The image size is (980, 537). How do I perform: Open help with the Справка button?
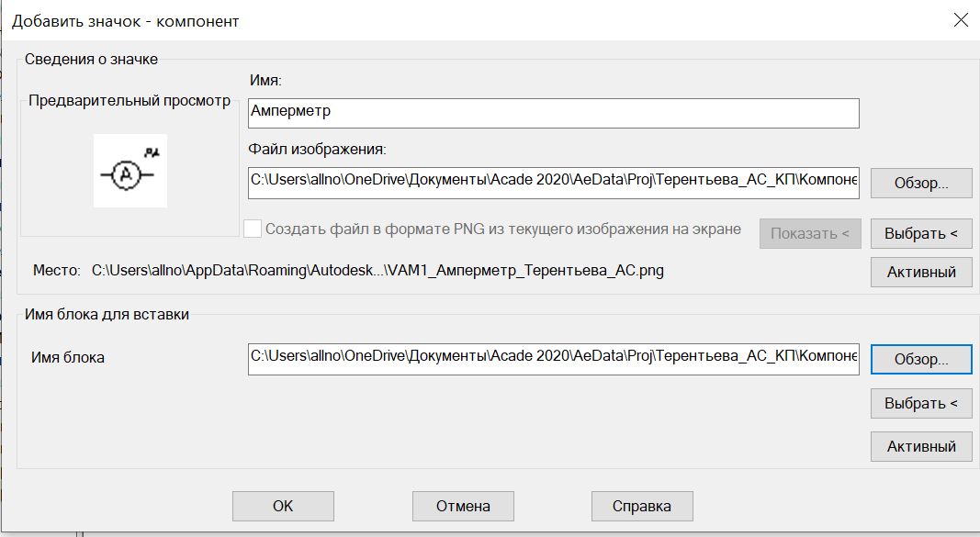coord(642,506)
